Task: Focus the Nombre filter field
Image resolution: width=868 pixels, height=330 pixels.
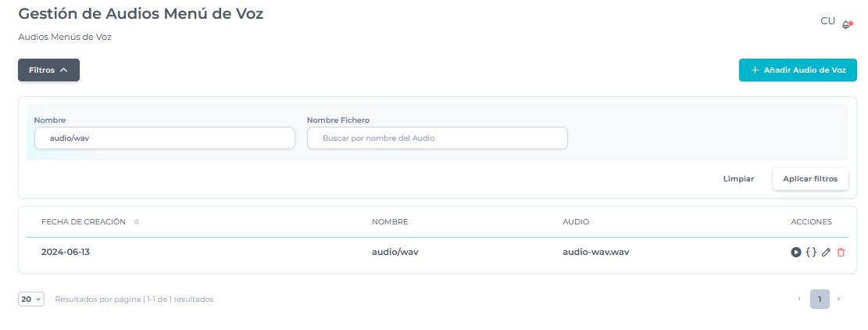Action: (x=165, y=138)
